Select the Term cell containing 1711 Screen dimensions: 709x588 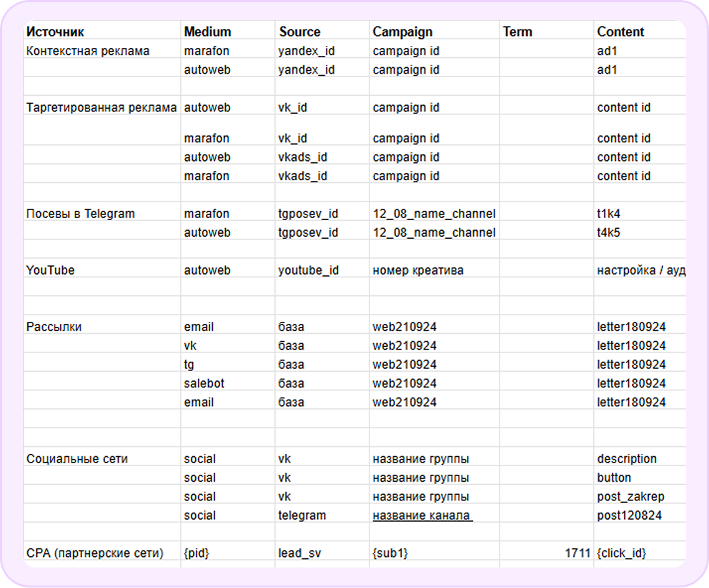tap(577, 553)
